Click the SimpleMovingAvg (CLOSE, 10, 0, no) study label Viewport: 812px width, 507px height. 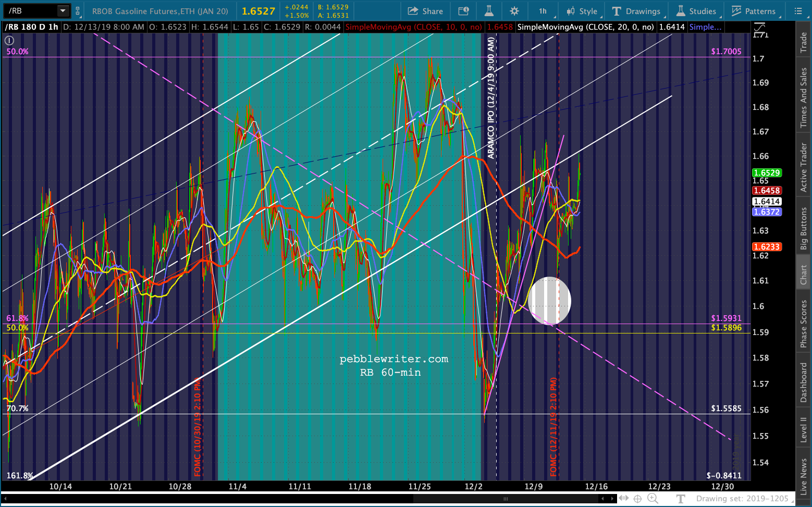tap(414, 27)
